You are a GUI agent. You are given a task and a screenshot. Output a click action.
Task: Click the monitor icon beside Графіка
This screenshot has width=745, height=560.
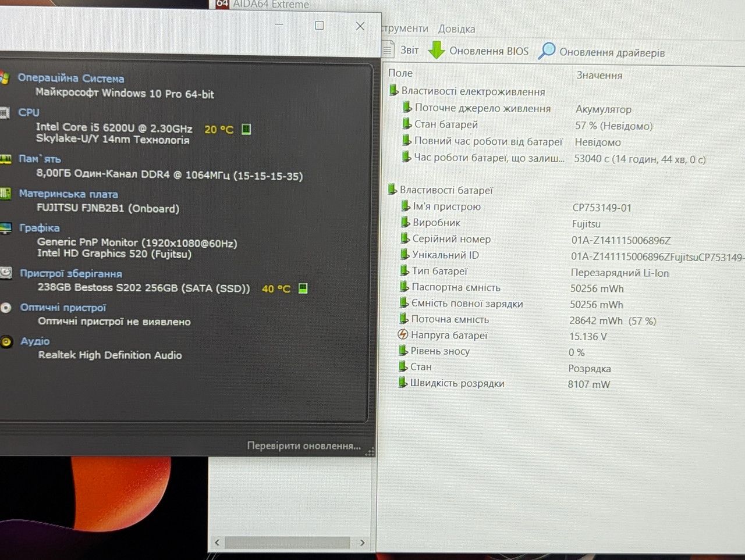point(6,228)
